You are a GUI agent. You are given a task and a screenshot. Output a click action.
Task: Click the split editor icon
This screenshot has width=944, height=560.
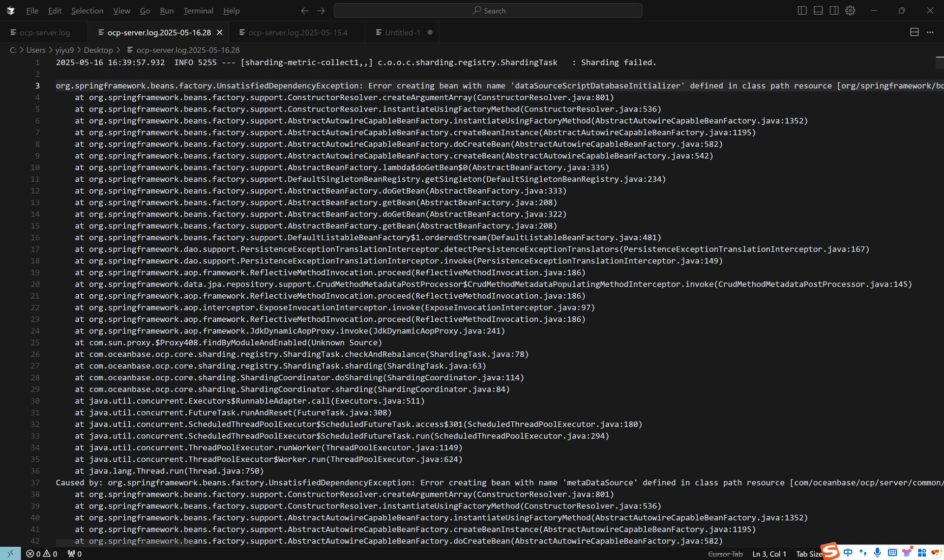pos(914,32)
